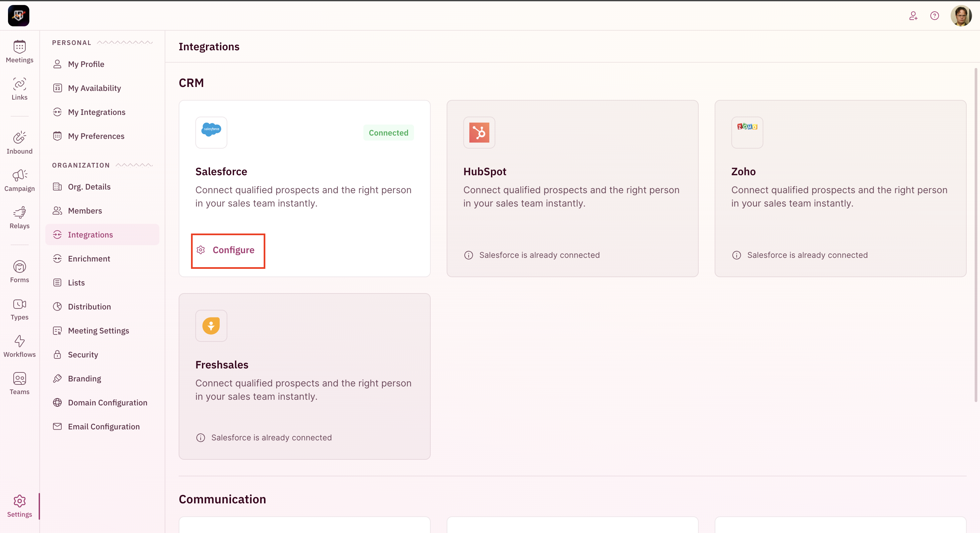Open Domain Configuration menu item
Viewport: 980px width, 533px height.
[x=107, y=402]
